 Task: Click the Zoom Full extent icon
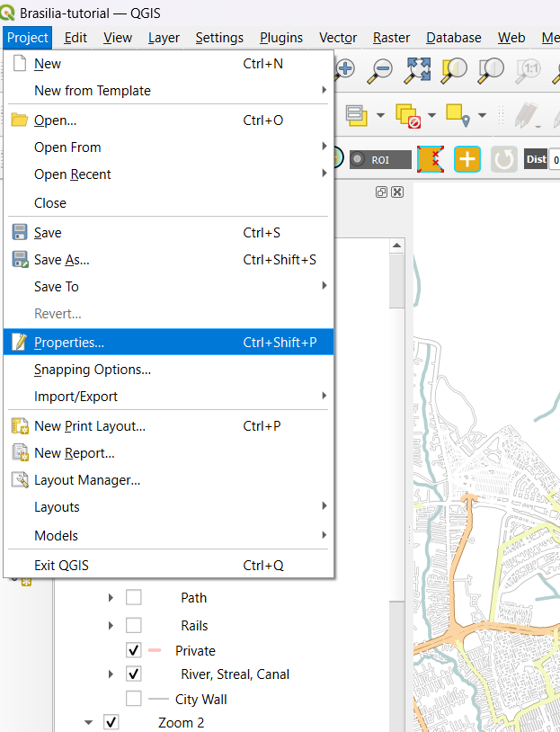[417, 70]
